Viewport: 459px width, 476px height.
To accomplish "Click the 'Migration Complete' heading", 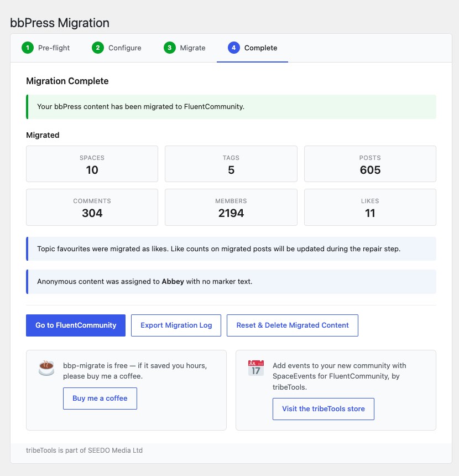I will [67, 81].
